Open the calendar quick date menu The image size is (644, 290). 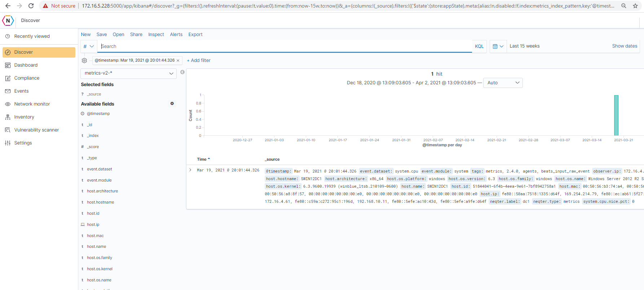point(498,46)
